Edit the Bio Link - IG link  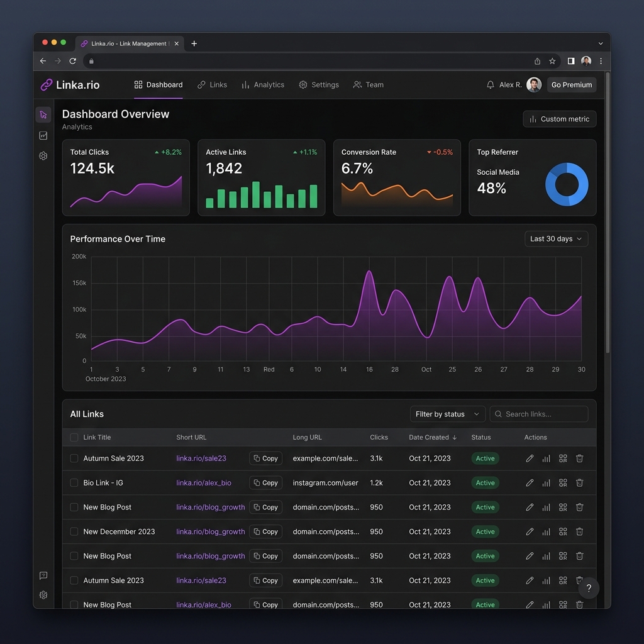(530, 482)
